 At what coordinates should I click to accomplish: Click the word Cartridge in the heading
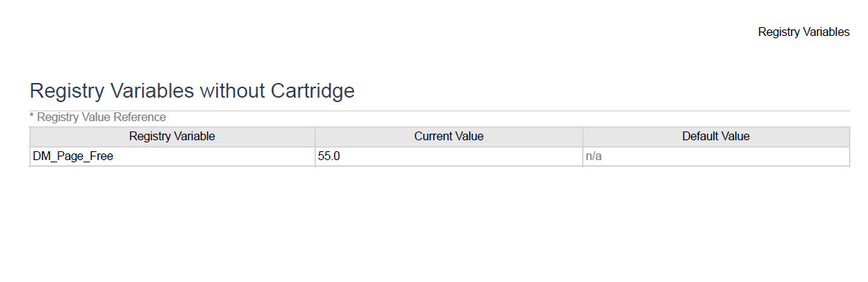tap(313, 90)
